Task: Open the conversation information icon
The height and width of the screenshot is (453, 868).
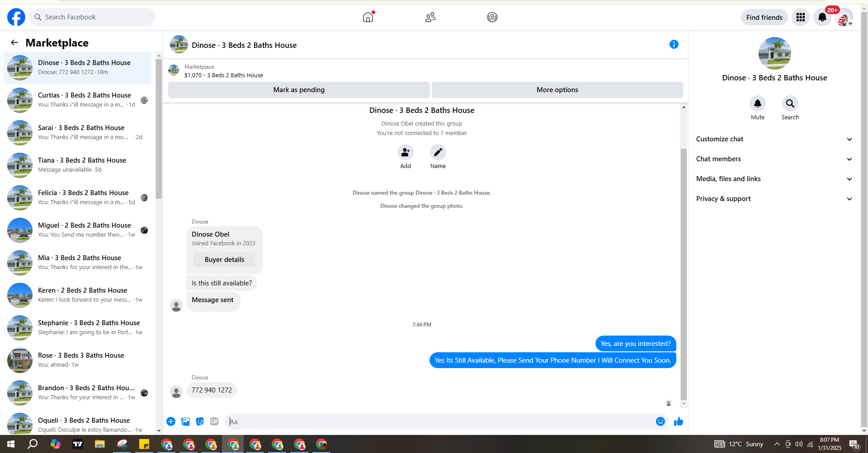Action: 674,44
